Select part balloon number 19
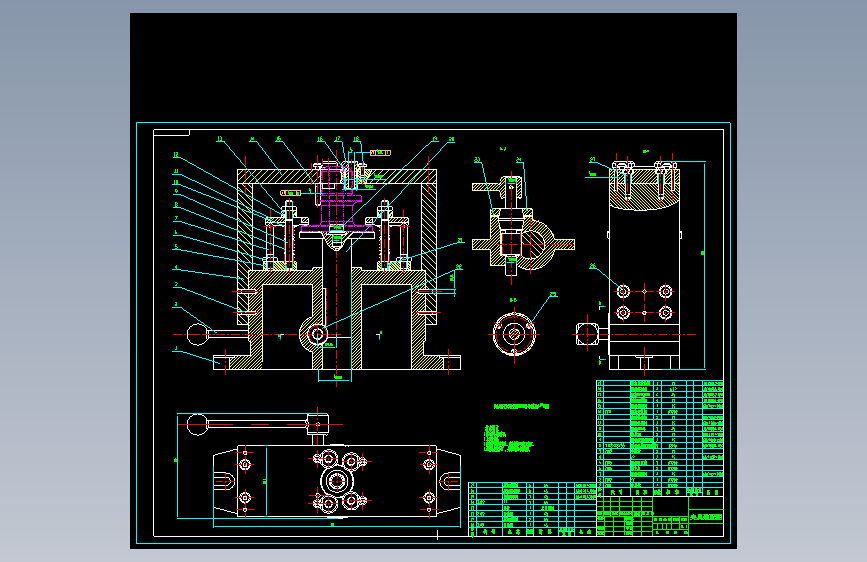Viewport: 867px width, 562px height. tap(435, 139)
